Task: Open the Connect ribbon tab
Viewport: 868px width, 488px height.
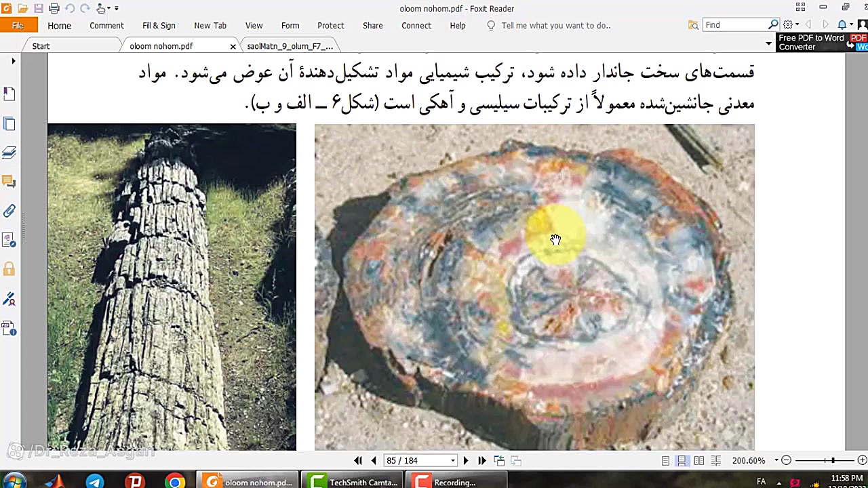Action: tap(416, 25)
